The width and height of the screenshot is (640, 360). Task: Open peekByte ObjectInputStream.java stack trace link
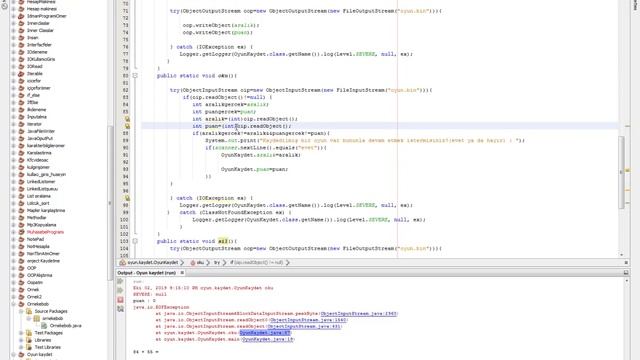[358, 313]
